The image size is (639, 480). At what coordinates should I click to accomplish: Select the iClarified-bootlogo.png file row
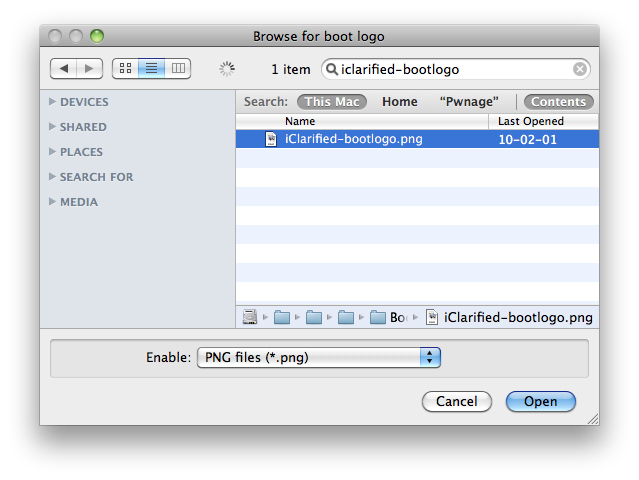click(417, 139)
